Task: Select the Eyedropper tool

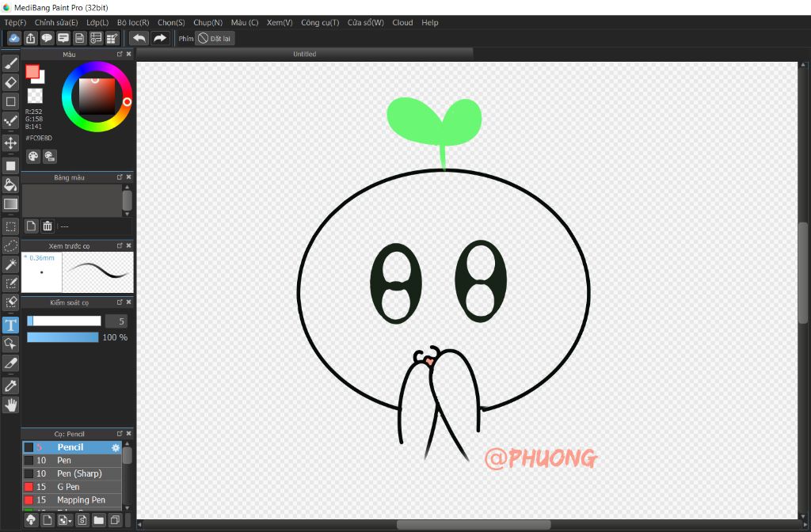Action: click(x=10, y=386)
